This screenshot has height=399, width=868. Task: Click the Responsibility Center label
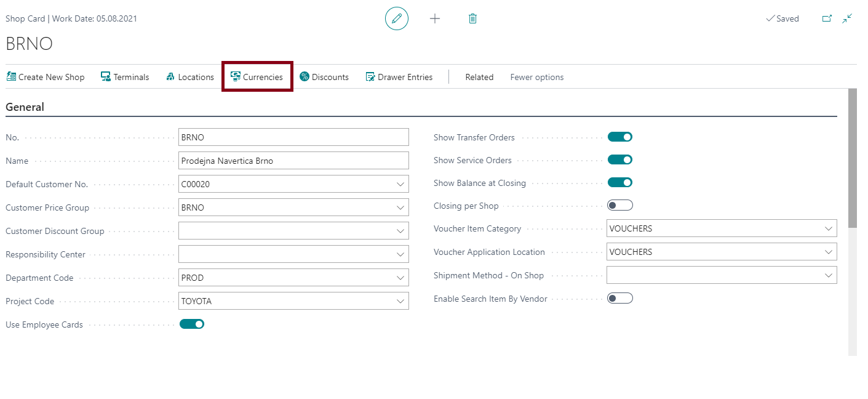pos(46,254)
